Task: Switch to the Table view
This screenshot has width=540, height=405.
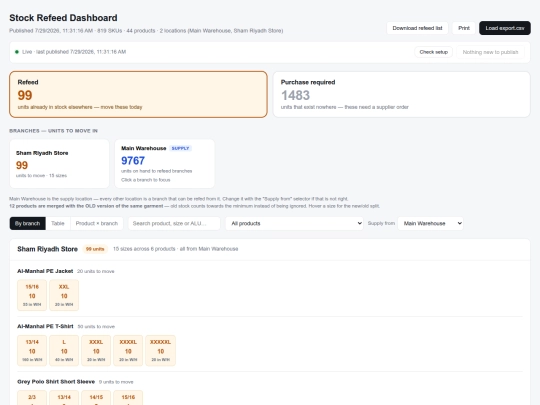Action: tap(58, 224)
